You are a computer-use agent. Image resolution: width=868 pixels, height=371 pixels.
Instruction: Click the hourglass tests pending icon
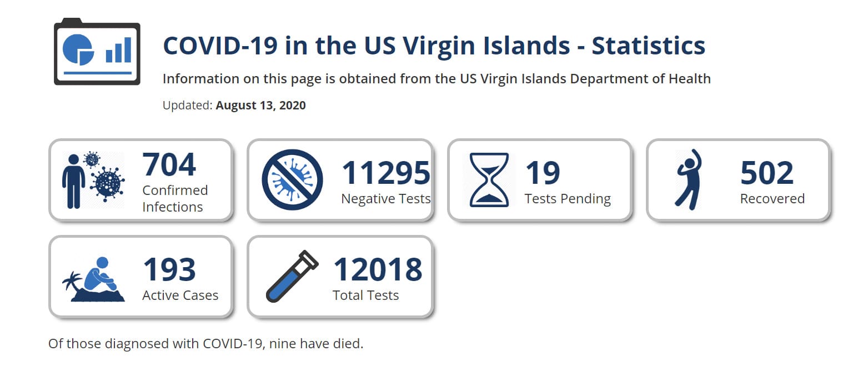pyautogui.click(x=489, y=180)
